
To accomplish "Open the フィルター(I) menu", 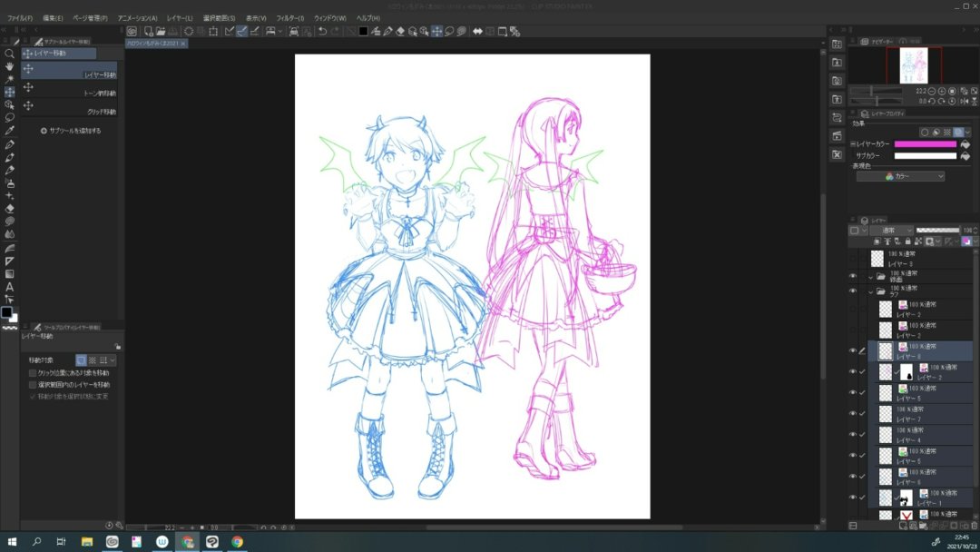I will coord(290,18).
